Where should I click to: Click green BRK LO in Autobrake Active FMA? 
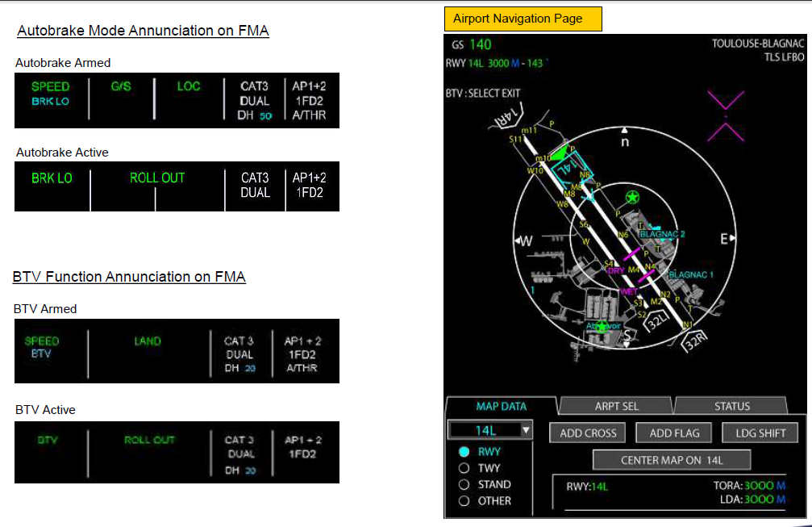tap(52, 178)
